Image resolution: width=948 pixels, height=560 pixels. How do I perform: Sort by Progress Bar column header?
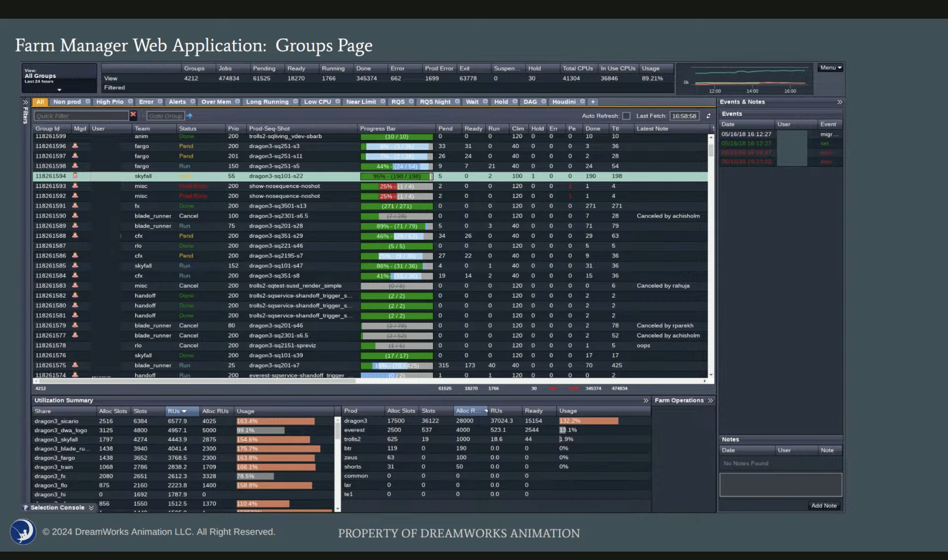coord(396,128)
